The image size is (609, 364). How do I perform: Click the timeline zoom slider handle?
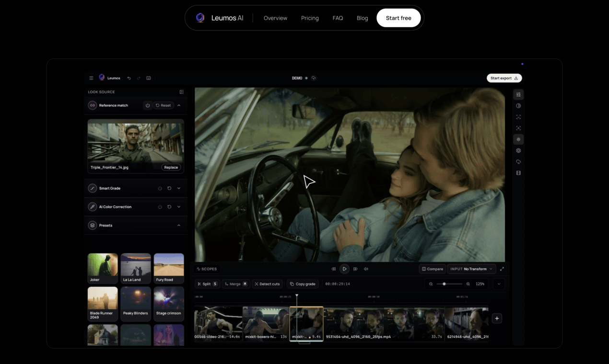click(x=444, y=284)
